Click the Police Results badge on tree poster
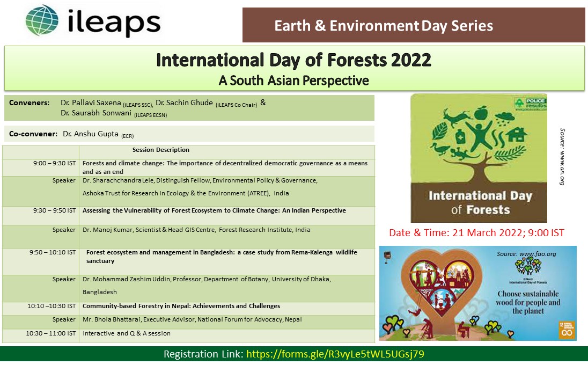The height and width of the screenshot is (365, 588). pyautogui.click(x=530, y=103)
